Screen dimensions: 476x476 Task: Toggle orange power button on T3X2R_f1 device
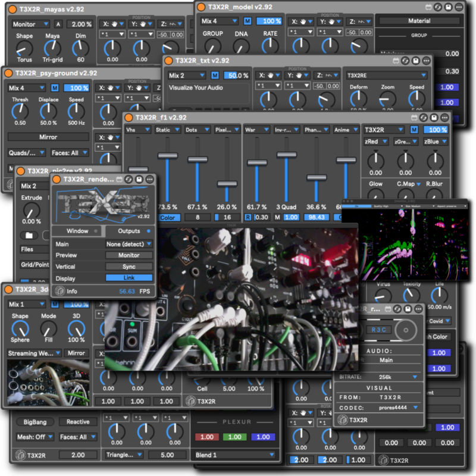[129, 117]
